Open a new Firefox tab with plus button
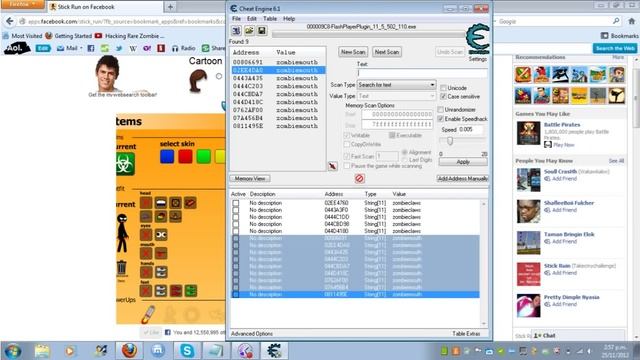This screenshot has height=360, width=640. click(170, 7)
